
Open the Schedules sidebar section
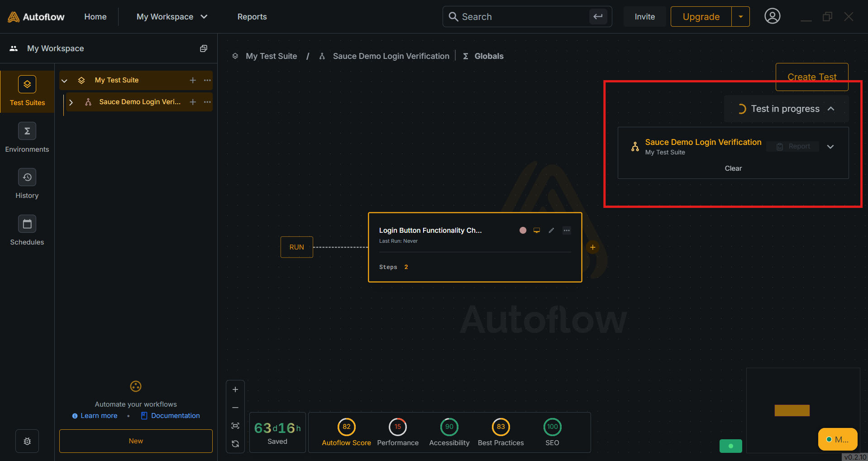coord(27,230)
